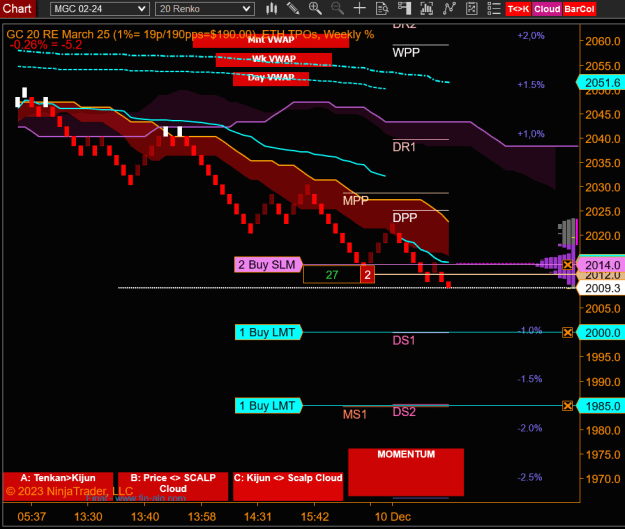Select the Chart tab
The width and height of the screenshot is (625, 529).
[x=18, y=8]
